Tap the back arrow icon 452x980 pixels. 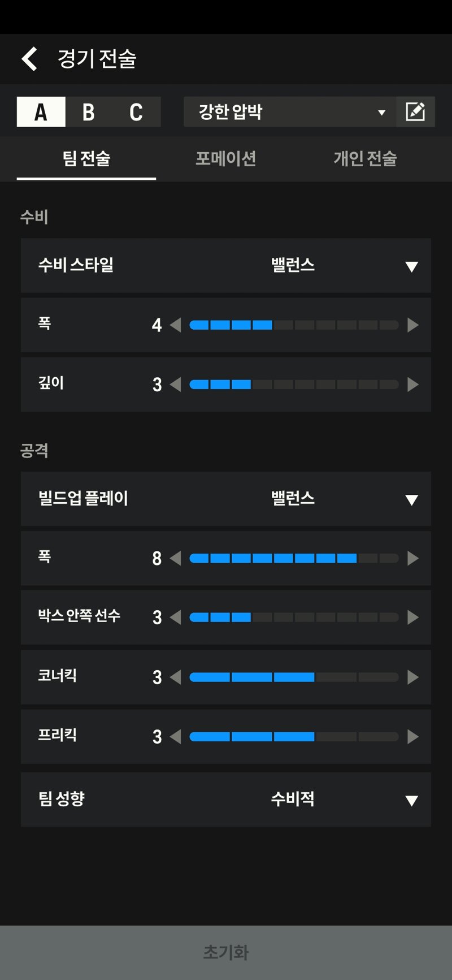tap(29, 59)
